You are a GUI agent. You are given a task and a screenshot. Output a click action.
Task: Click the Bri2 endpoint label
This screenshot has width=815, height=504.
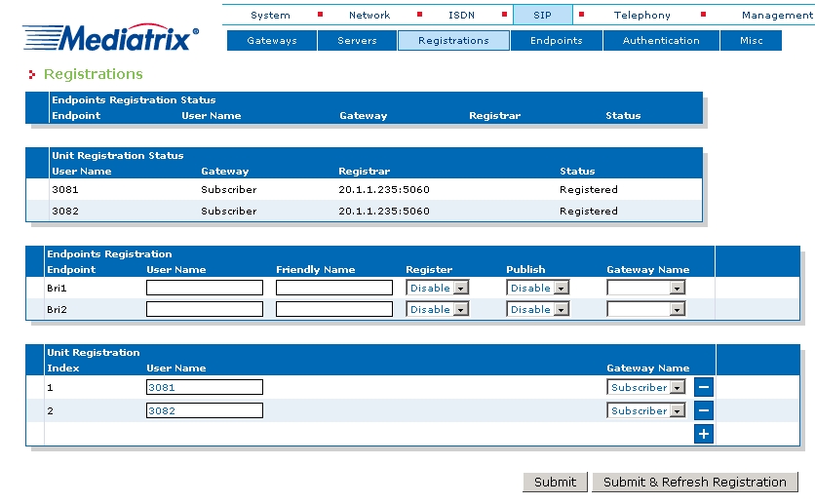[57, 310]
